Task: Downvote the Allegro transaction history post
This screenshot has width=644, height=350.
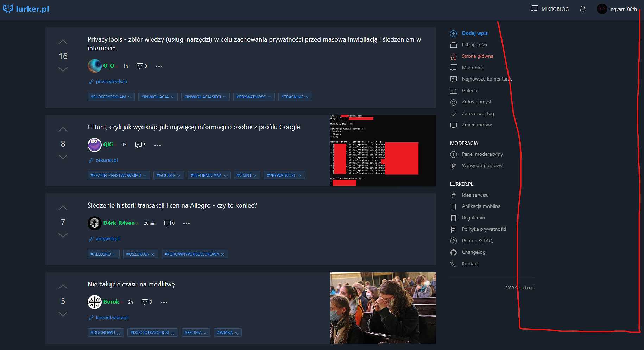Action: point(63,235)
